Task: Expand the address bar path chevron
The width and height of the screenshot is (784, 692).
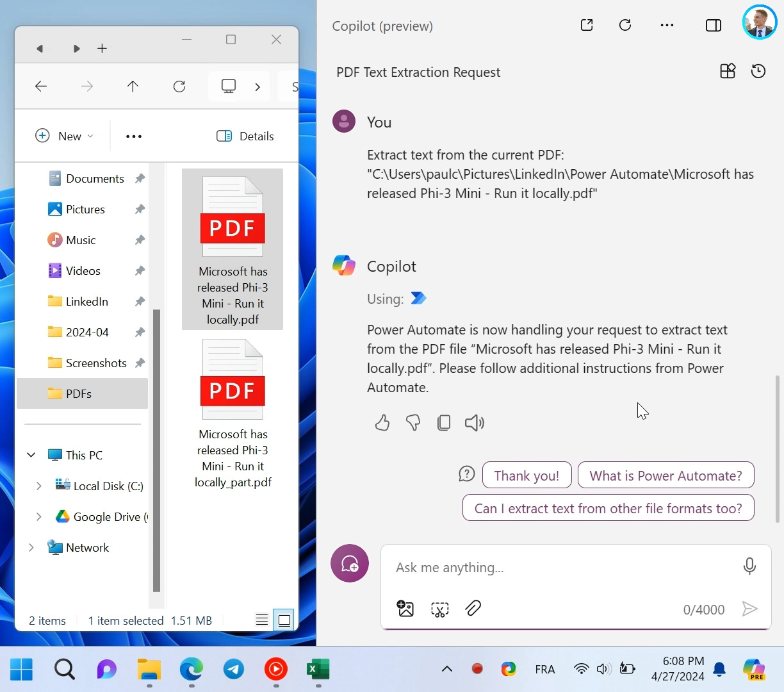Action: tap(257, 86)
